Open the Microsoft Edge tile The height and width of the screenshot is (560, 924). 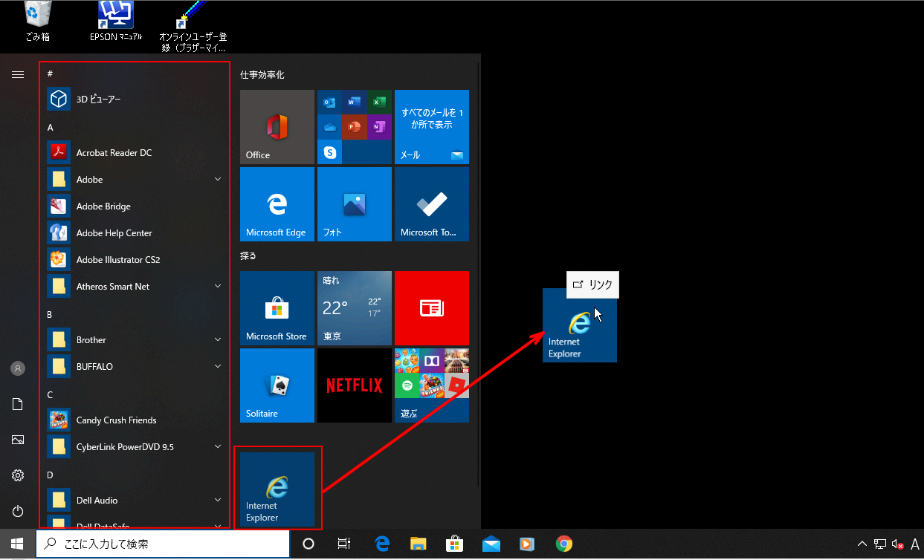[277, 204]
